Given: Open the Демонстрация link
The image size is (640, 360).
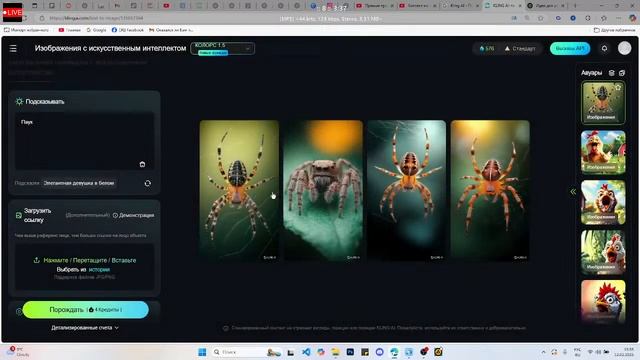Looking at the screenshot, I should click(x=133, y=215).
